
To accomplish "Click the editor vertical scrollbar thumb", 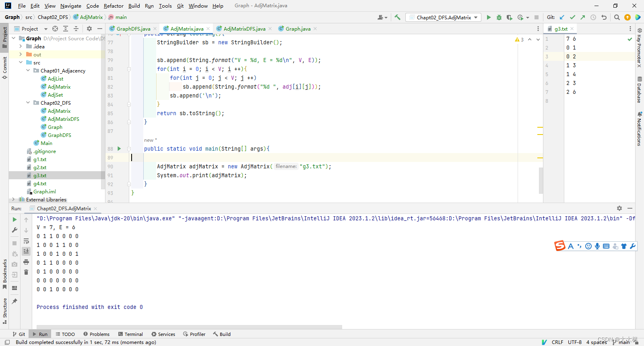I will click(x=541, y=180).
